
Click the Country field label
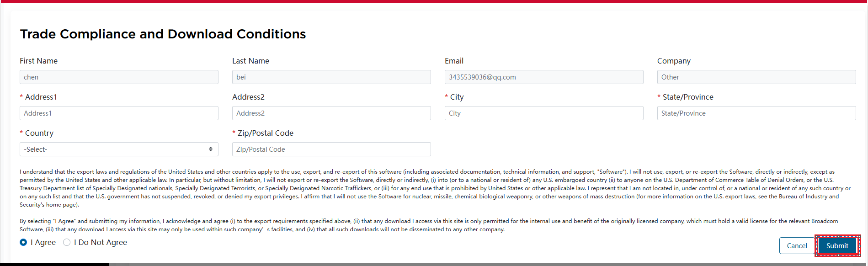pos(39,133)
